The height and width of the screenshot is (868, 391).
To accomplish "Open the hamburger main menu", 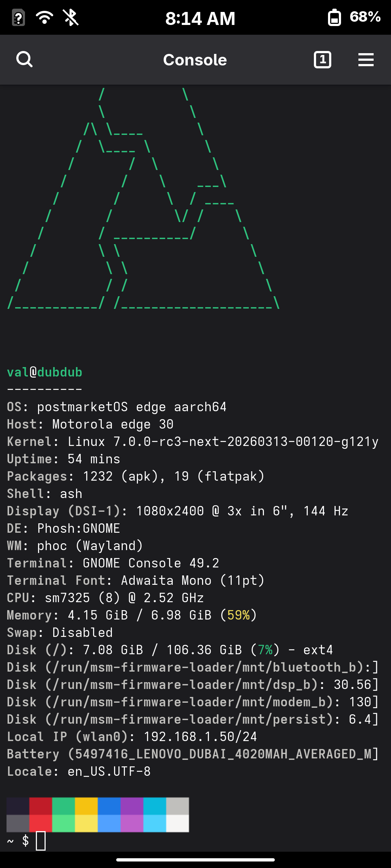I will tap(366, 60).
